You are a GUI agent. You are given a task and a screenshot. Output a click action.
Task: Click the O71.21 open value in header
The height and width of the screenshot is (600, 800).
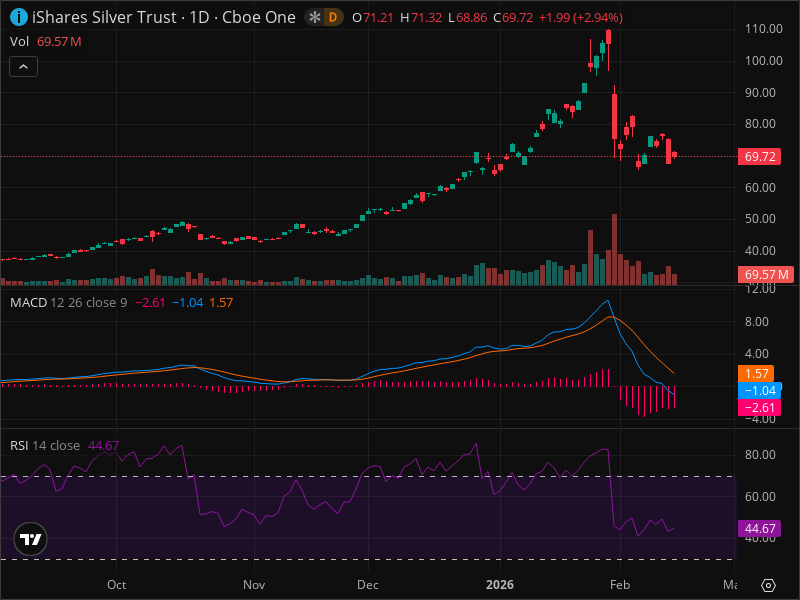point(373,18)
